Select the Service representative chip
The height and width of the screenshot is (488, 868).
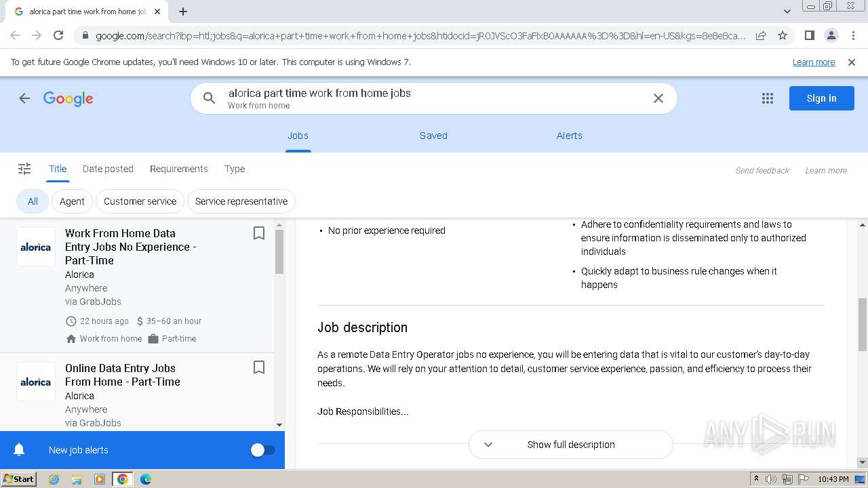pyautogui.click(x=241, y=201)
